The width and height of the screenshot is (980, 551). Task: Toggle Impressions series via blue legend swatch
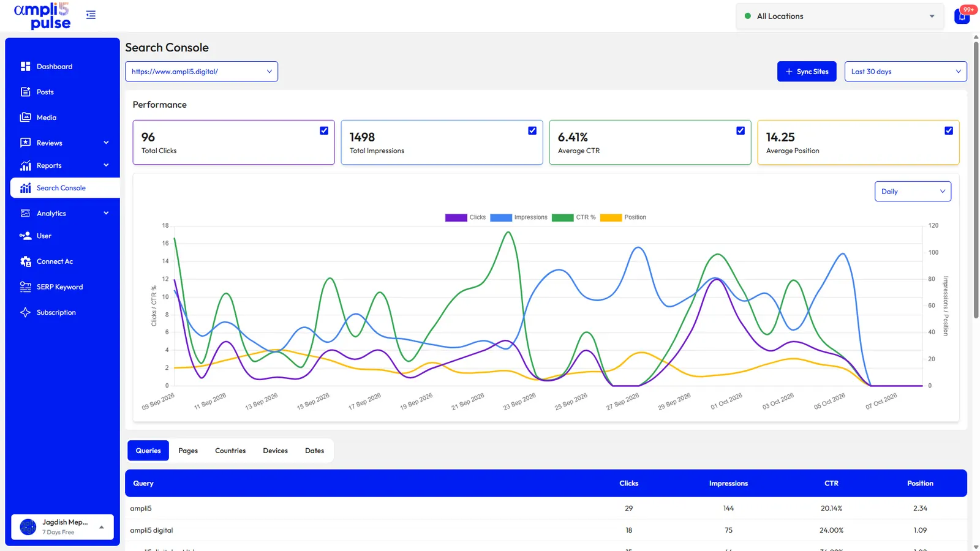point(501,217)
